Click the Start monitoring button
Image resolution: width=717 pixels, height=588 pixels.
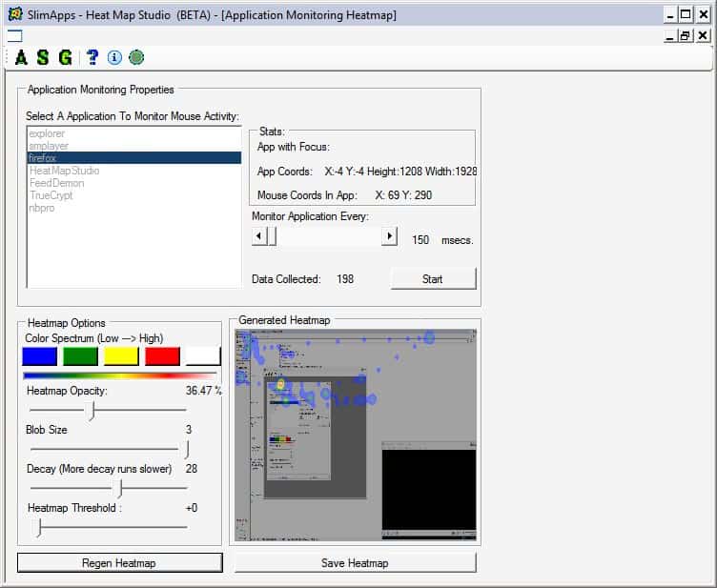click(x=432, y=278)
